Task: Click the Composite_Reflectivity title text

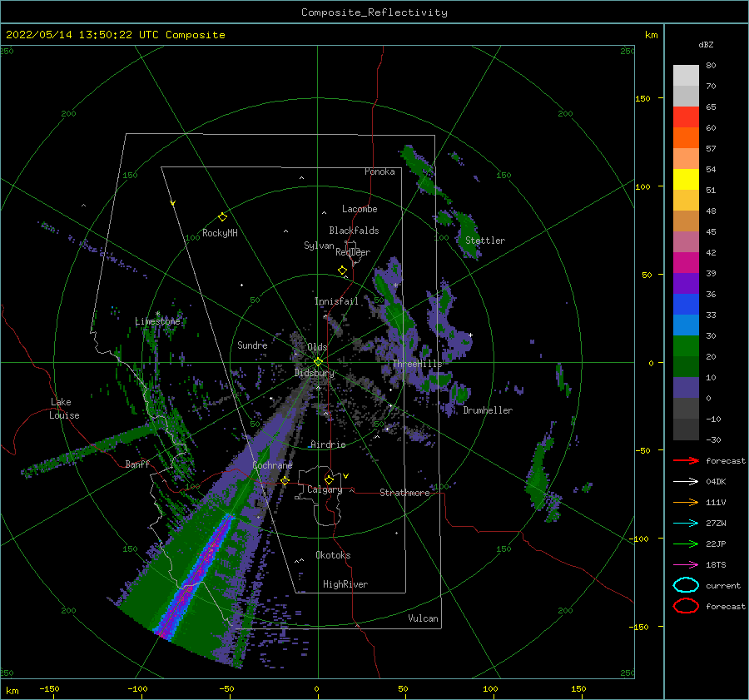Action: pyautogui.click(x=374, y=12)
